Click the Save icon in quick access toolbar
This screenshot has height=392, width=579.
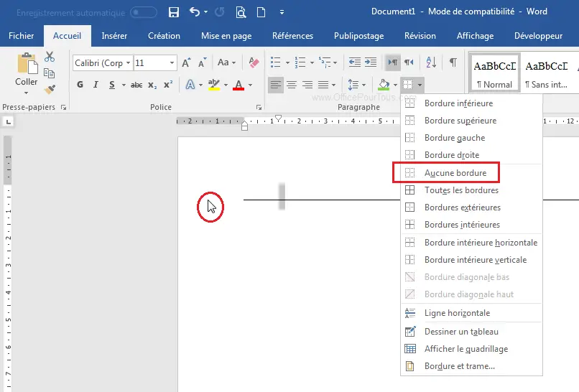tap(174, 12)
